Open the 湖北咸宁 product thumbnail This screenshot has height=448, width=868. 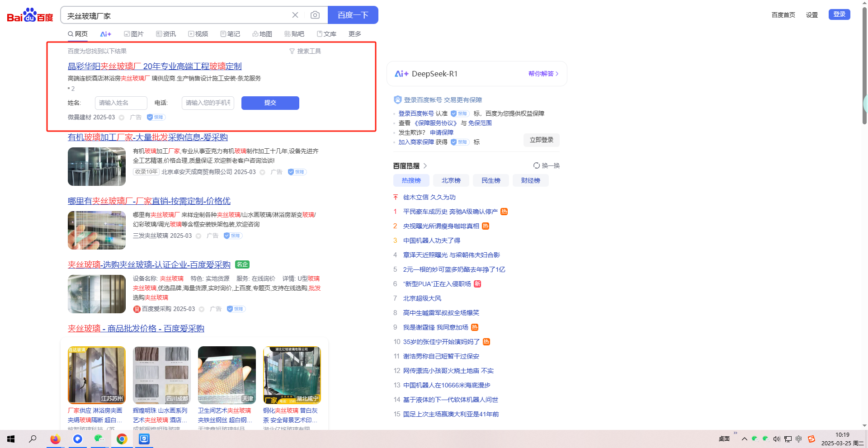(292, 375)
